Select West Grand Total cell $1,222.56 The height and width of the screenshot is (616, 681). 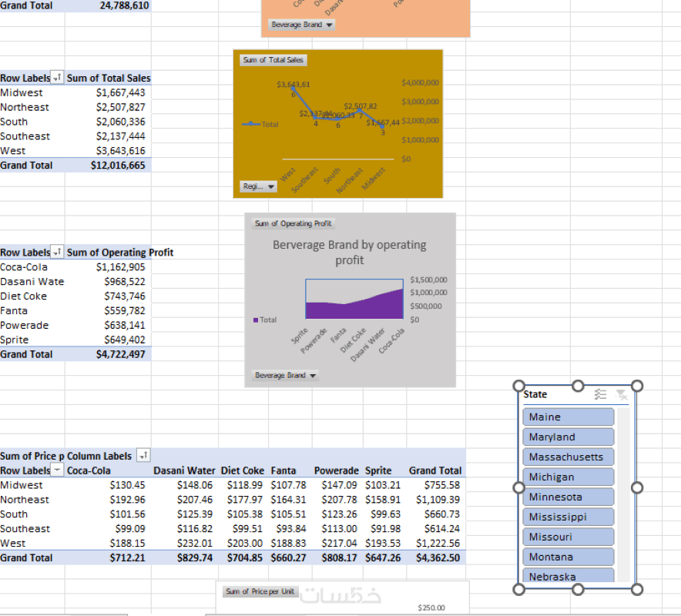[436, 543]
